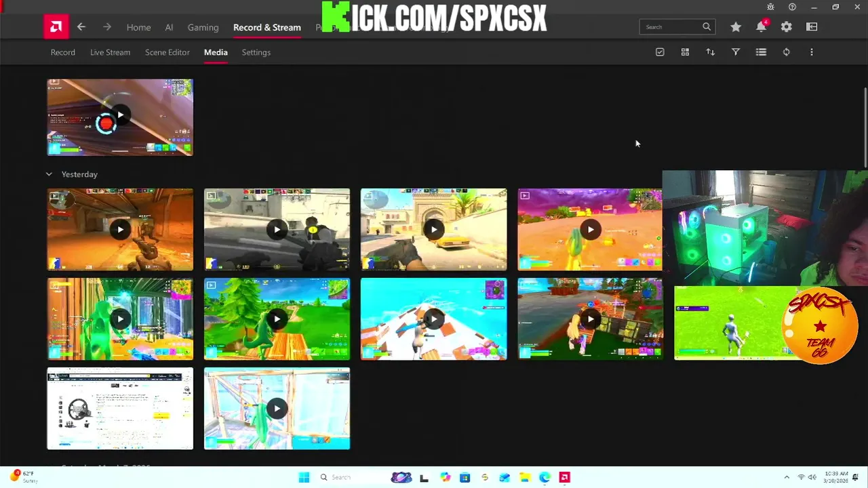Open the settings gear icon

(787, 27)
